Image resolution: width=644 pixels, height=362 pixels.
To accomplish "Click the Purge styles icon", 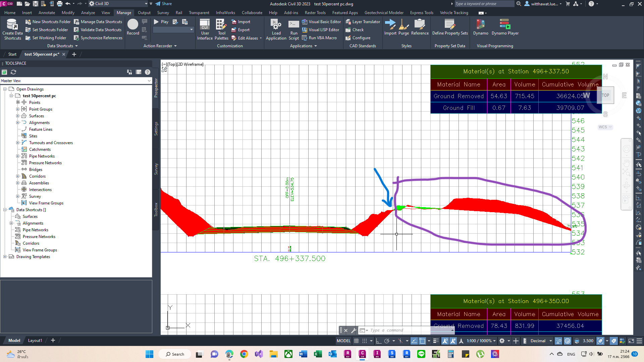I will coord(404,27).
